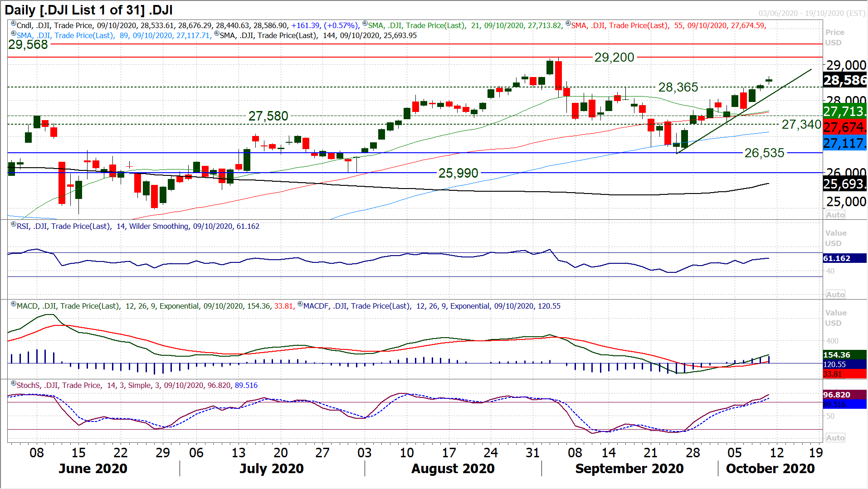Select the 25,990 support line label

(x=458, y=173)
